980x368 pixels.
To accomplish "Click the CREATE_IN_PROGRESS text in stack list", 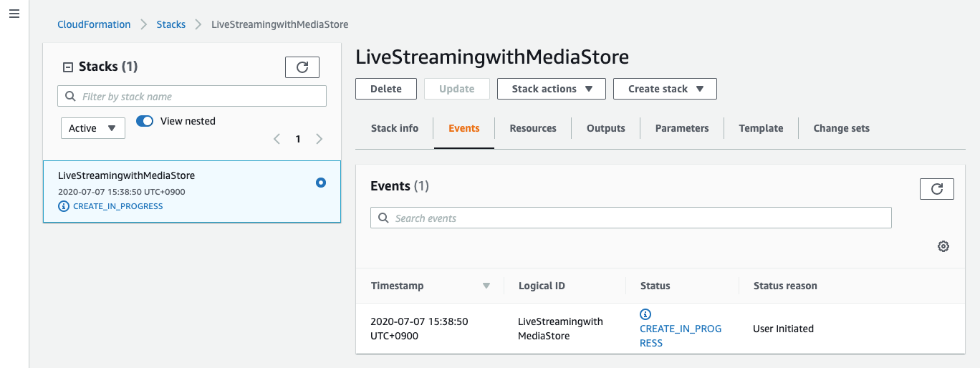I will [x=118, y=206].
